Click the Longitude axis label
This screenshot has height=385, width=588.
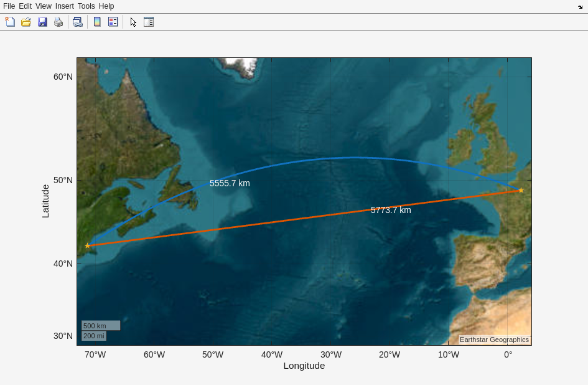click(304, 366)
